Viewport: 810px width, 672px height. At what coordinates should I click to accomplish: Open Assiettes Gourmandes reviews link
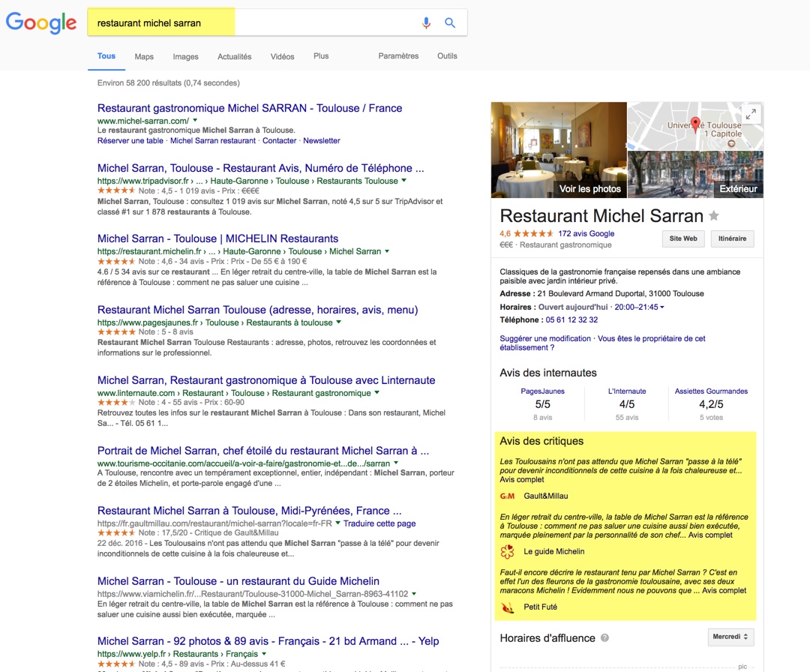pyautogui.click(x=711, y=391)
